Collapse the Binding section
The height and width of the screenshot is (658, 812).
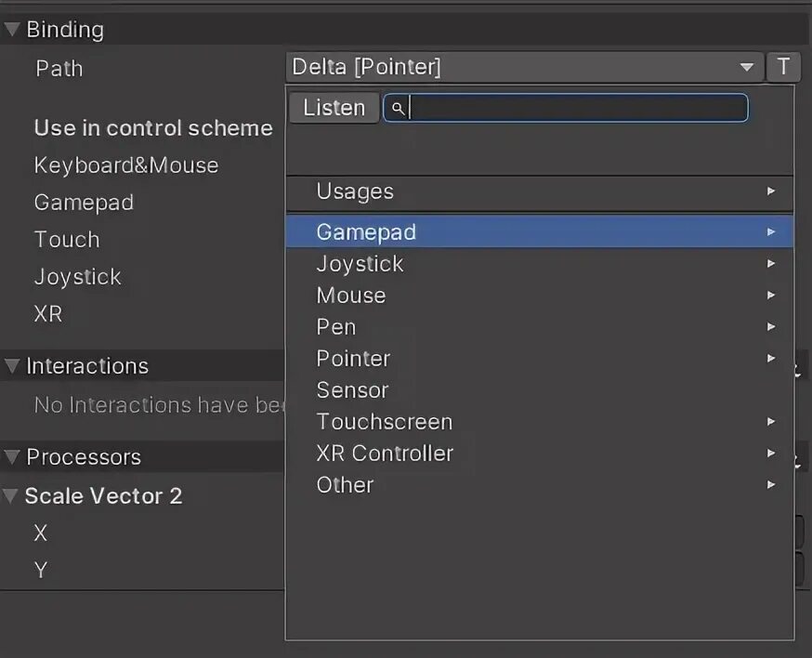(12, 30)
